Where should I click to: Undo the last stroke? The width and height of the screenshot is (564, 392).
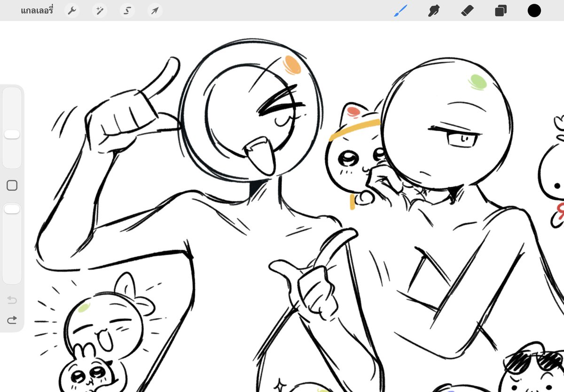12,300
